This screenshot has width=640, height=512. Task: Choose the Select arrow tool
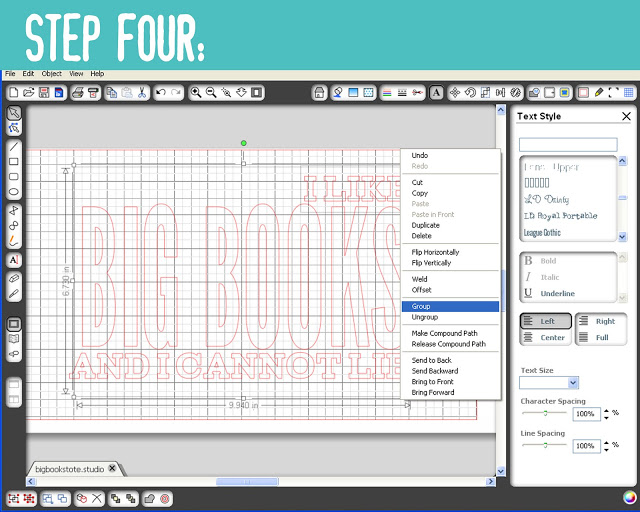coord(13,113)
